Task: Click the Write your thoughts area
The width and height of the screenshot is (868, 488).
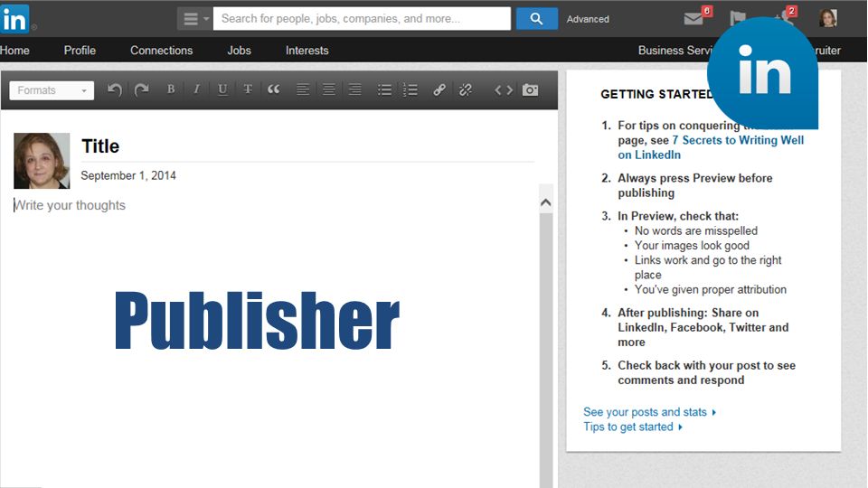Action: tap(70, 205)
